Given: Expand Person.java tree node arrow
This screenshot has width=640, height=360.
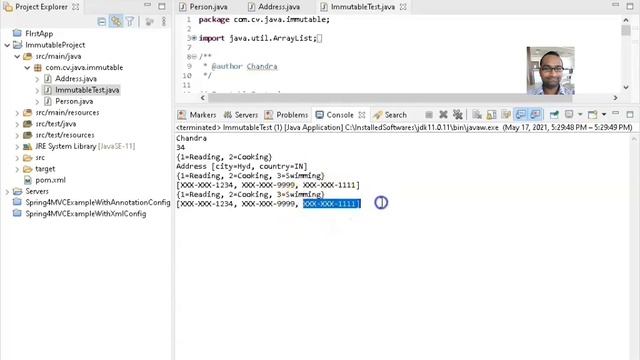Looking at the screenshot, I should click(x=37, y=102).
